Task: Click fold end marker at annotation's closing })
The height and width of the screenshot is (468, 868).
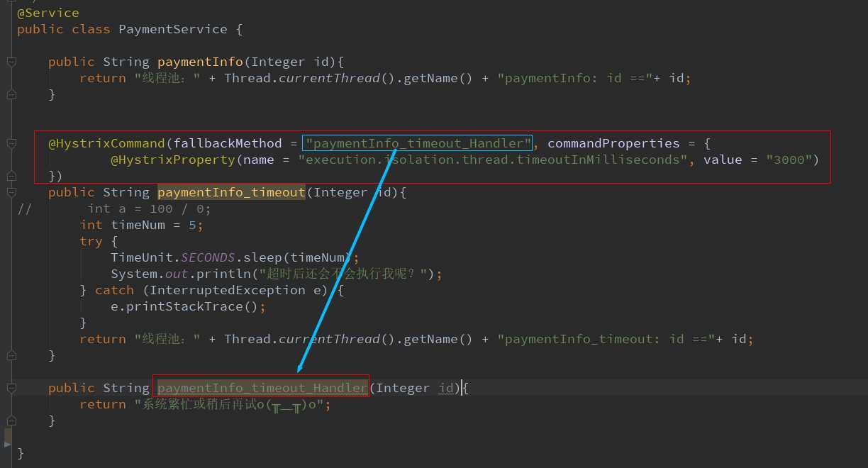Action: click(11, 176)
